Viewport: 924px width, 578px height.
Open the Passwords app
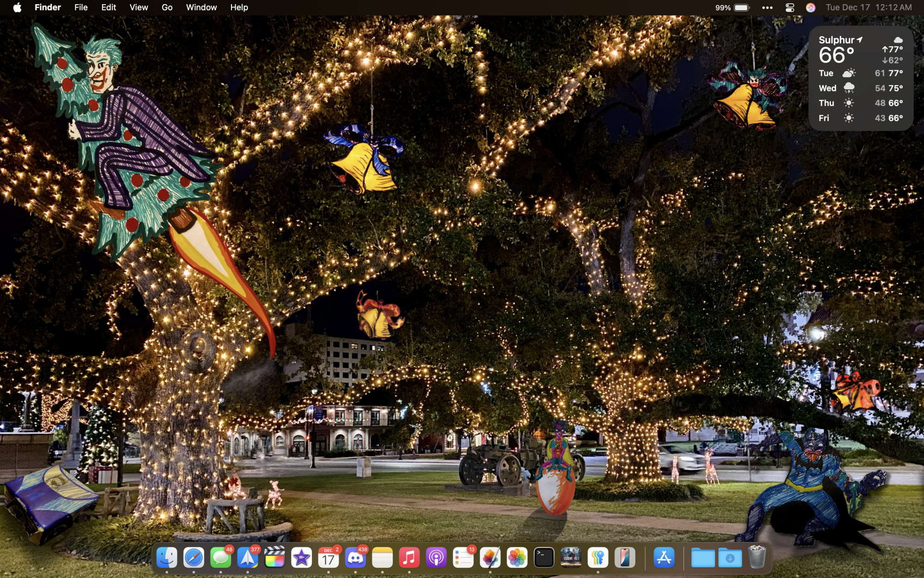(598, 558)
